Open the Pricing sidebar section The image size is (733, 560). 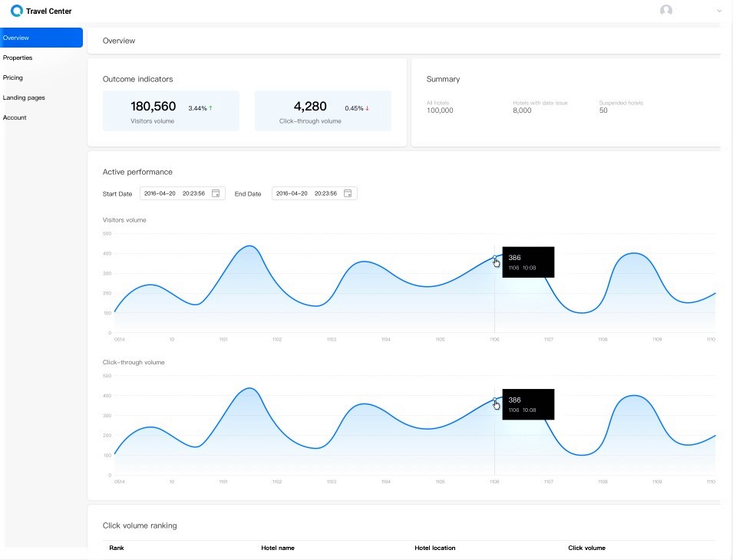point(12,77)
